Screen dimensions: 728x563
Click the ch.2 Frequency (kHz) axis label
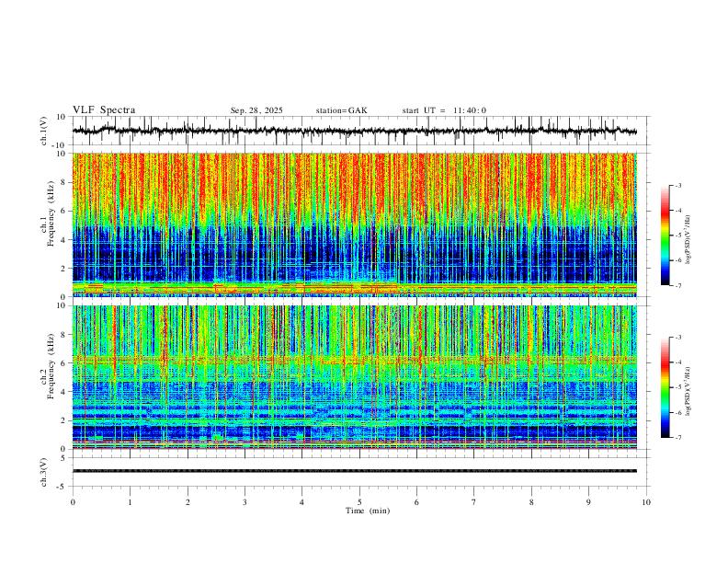click(47, 365)
